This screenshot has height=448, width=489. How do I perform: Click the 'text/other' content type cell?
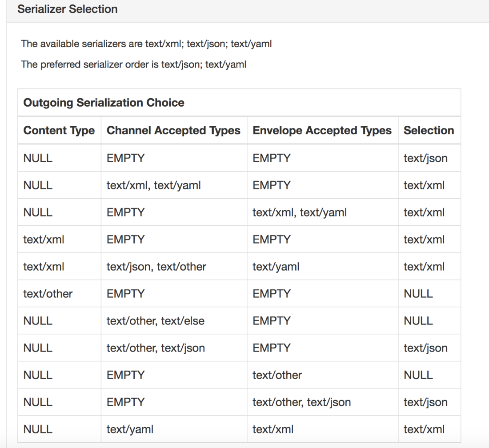(x=48, y=294)
